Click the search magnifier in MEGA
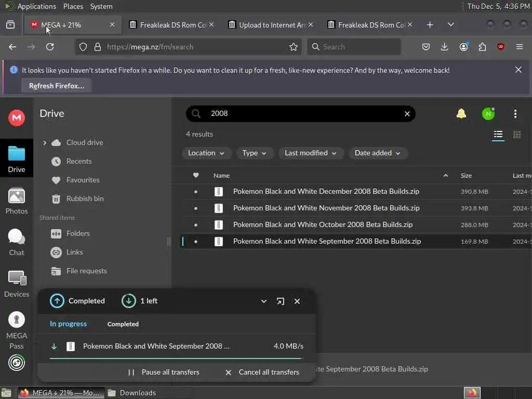Image resolution: width=532 pixels, height=399 pixels. pyautogui.click(x=196, y=113)
